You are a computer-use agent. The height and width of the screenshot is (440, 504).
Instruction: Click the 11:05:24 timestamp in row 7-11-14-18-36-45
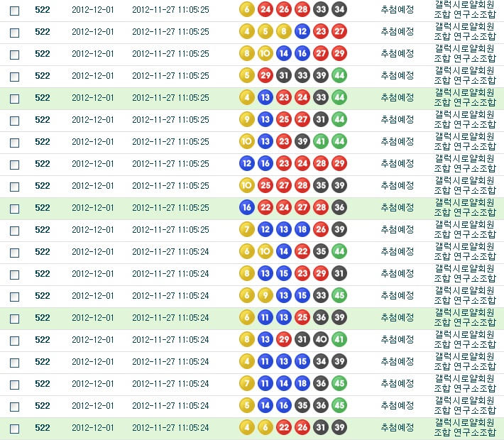[170, 384]
